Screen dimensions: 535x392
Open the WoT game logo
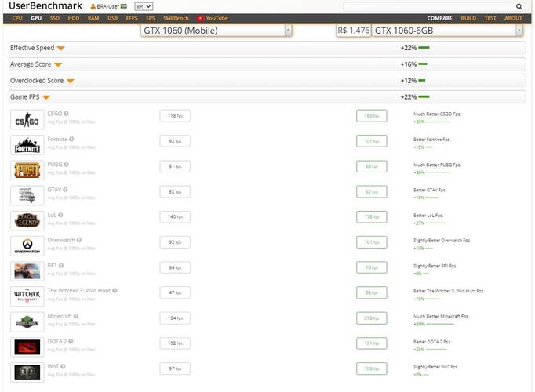[x=27, y=372]
